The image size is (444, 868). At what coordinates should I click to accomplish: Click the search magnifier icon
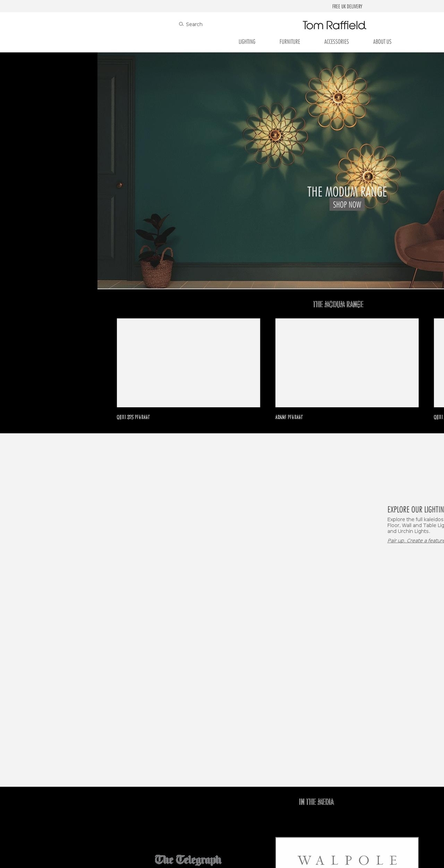point(181,24)
